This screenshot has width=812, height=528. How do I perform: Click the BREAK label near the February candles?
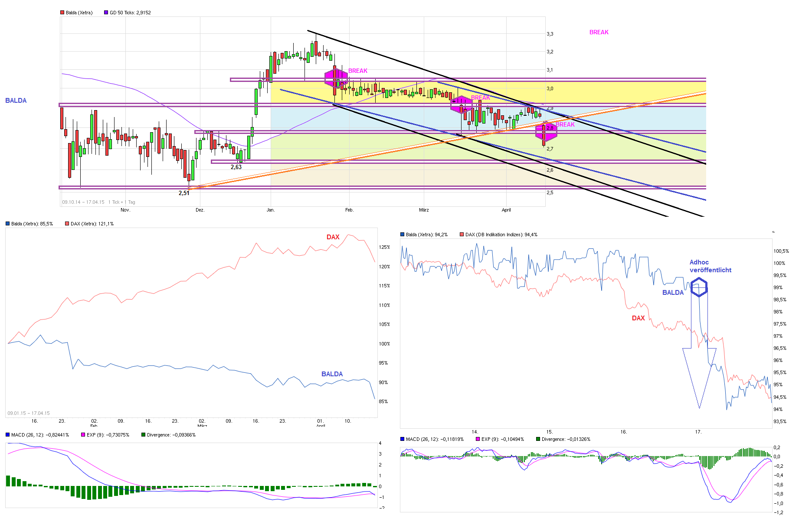(358, 71)
